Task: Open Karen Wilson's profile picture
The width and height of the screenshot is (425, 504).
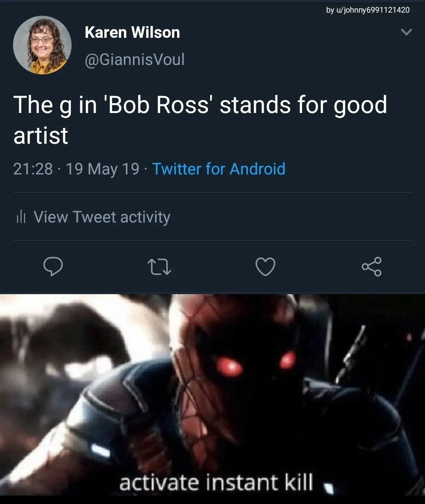Action: coord(42,45)
